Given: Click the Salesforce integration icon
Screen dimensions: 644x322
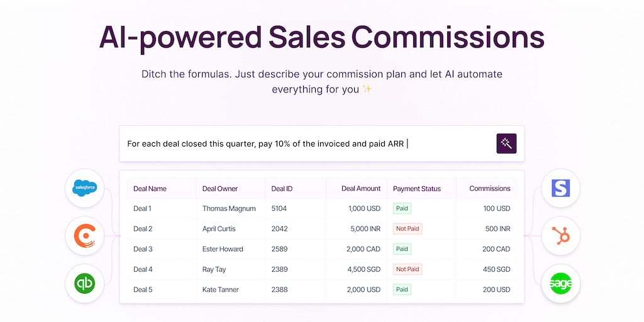Looking at the screenshot, I should pyautogui.click(x=84, y=187).
